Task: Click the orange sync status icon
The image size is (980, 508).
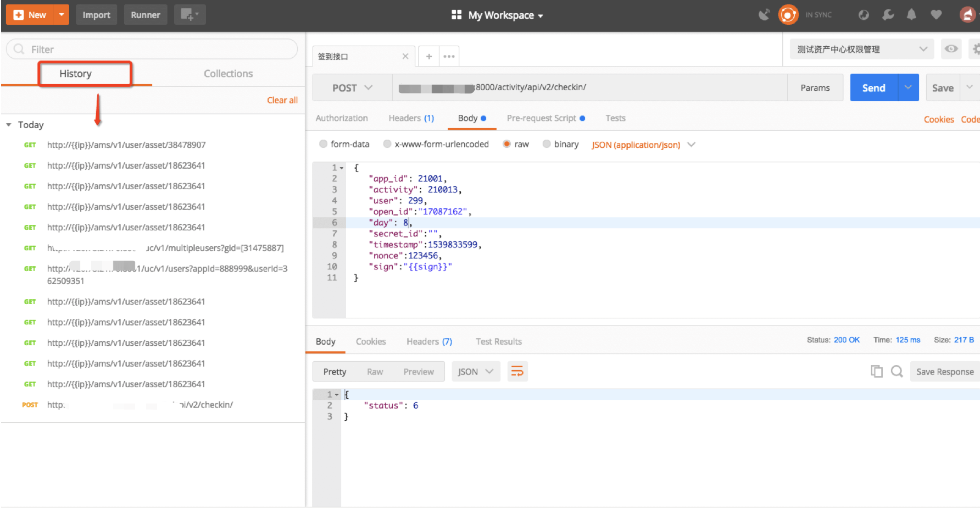Action: [x=788, y=15]
